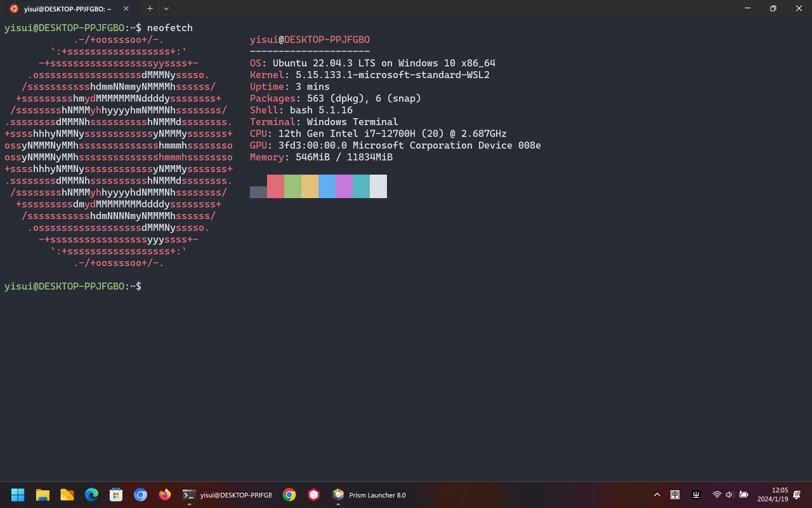Launch Firefox from the taskbar
Screen dimensions: 812x508
165,495
